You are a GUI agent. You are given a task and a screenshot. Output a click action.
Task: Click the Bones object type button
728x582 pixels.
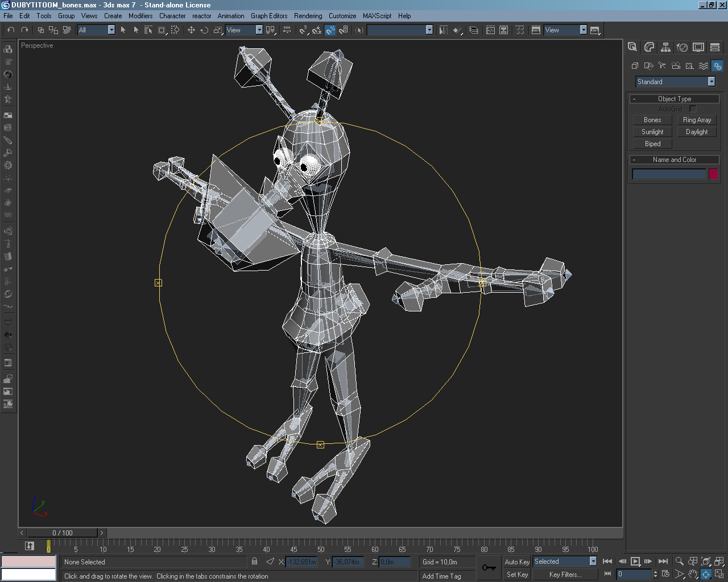point(652,120)
